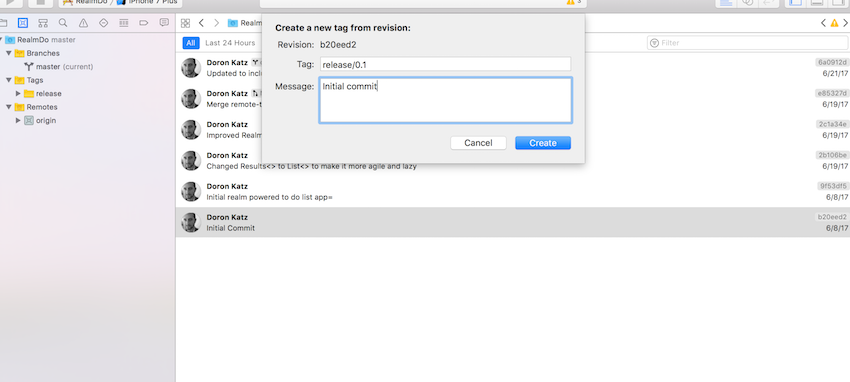The image size is (850, 382).
Task: Click the Realm folder icon in jump bar
Action: click(x=233, y=23)
